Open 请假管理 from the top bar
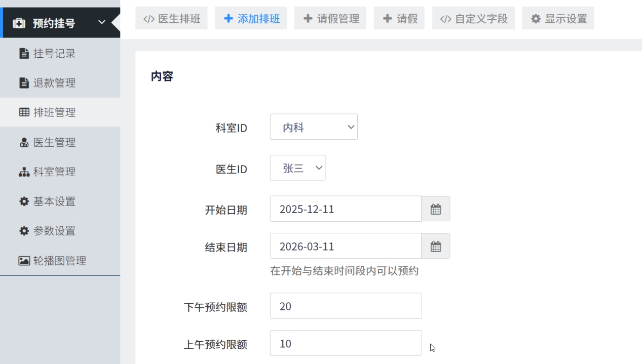 tap(331, 19)
